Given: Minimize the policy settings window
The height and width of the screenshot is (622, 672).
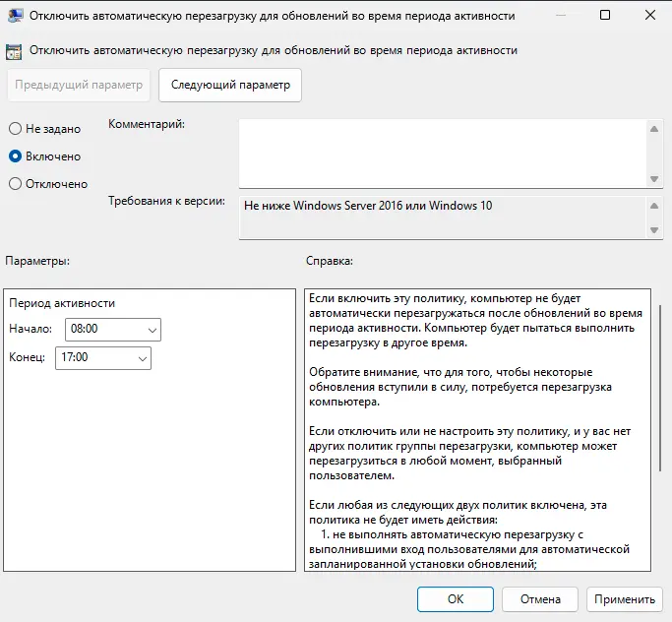Looking at the screenshot, I should click(559, 16).
